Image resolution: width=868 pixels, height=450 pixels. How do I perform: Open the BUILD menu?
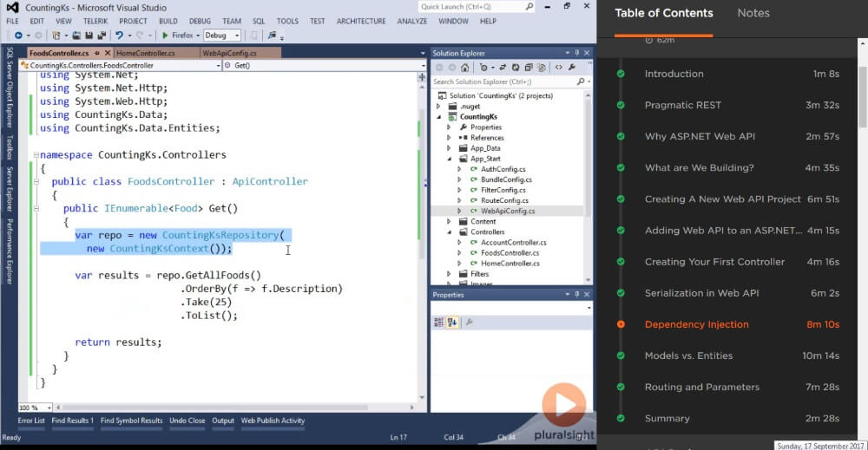tap(168, 21)
